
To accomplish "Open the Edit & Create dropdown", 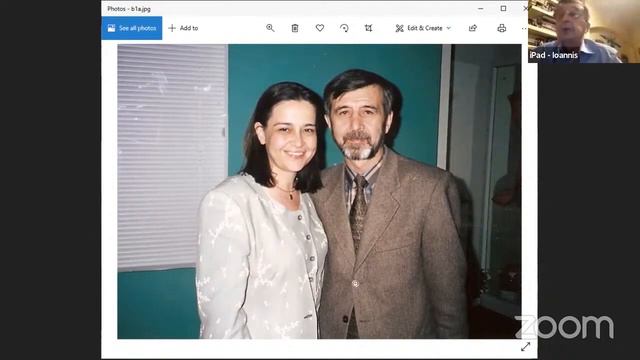I will point(423,28).
